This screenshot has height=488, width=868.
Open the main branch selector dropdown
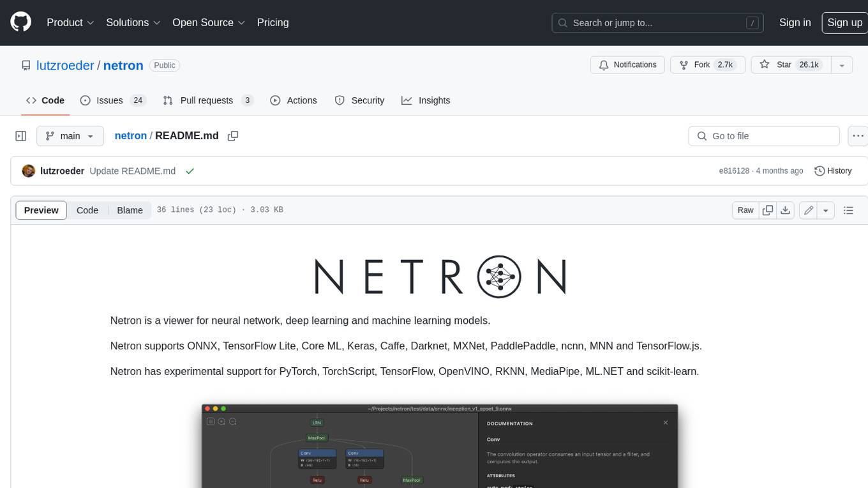70,136
